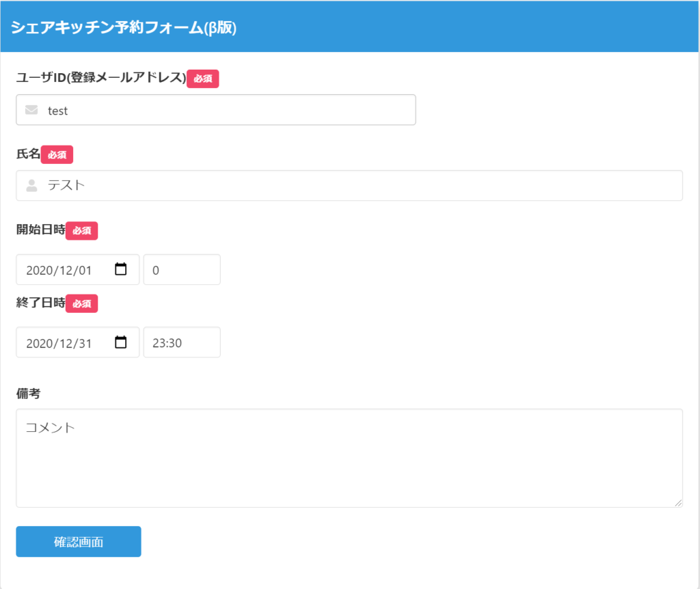Click the envelope icon in the user ID field
700x589 pixels.
pos(31,110)
